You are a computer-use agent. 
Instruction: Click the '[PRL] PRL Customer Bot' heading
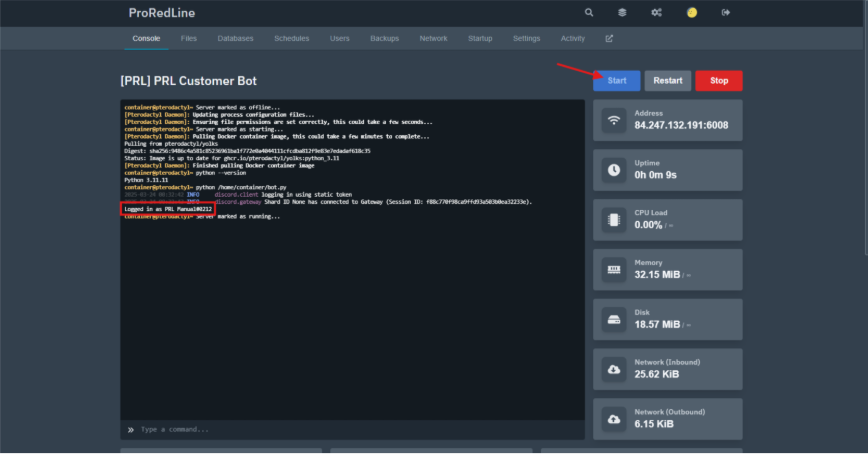189,81
